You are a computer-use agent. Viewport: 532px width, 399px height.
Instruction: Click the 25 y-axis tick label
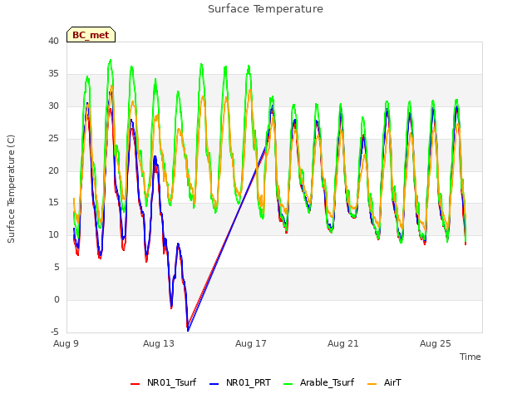53,139
